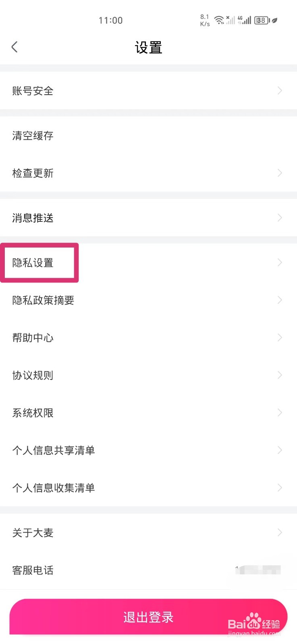Tap the 4G signal strength icon

coord(245,20)
